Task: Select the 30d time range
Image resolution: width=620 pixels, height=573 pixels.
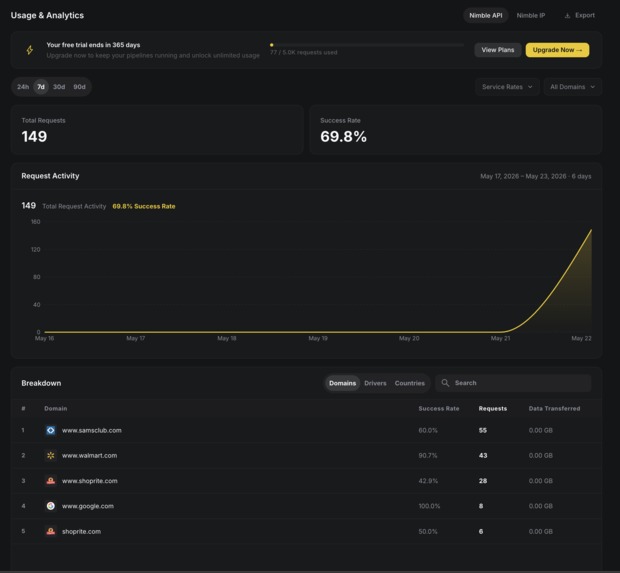Action: pyautogui.click(x=59, y=87)
